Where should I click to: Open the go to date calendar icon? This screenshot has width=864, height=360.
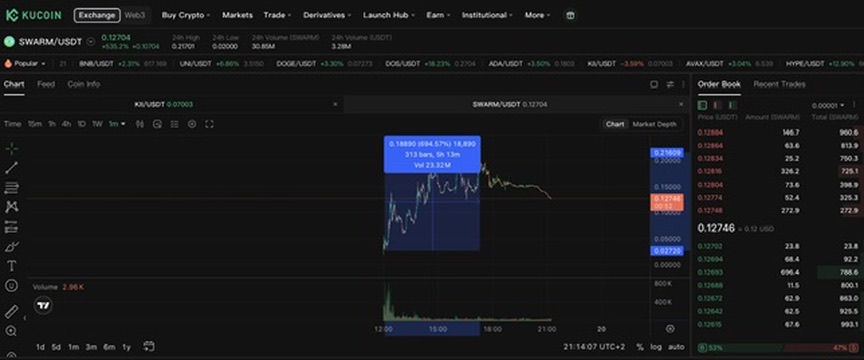[x=149, y=346]
